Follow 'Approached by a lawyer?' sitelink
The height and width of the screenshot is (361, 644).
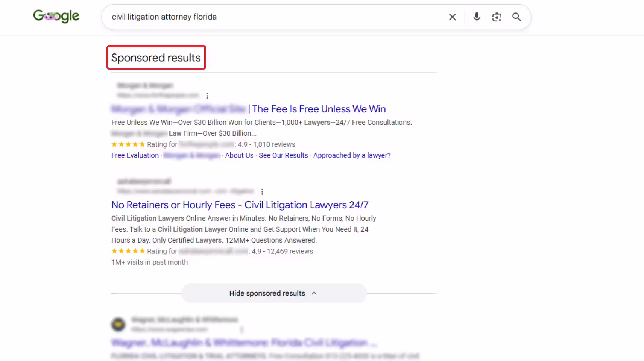[352, 155]
